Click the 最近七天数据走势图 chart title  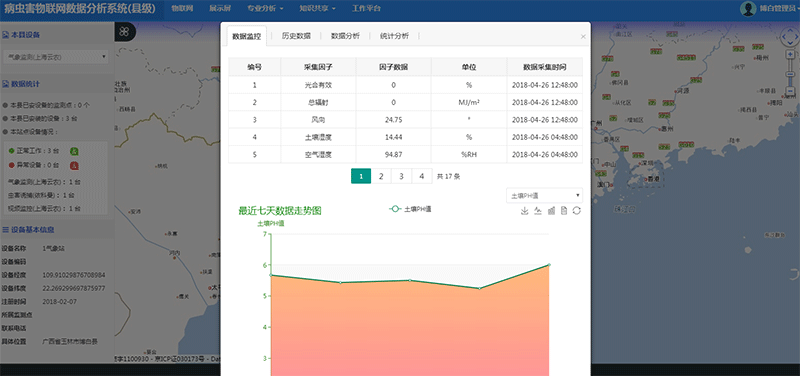[280, 211]
